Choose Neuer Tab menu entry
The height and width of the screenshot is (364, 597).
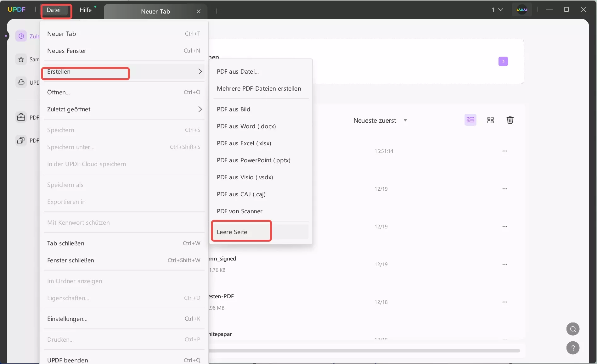pyautogui.click(x=124, y=34)
